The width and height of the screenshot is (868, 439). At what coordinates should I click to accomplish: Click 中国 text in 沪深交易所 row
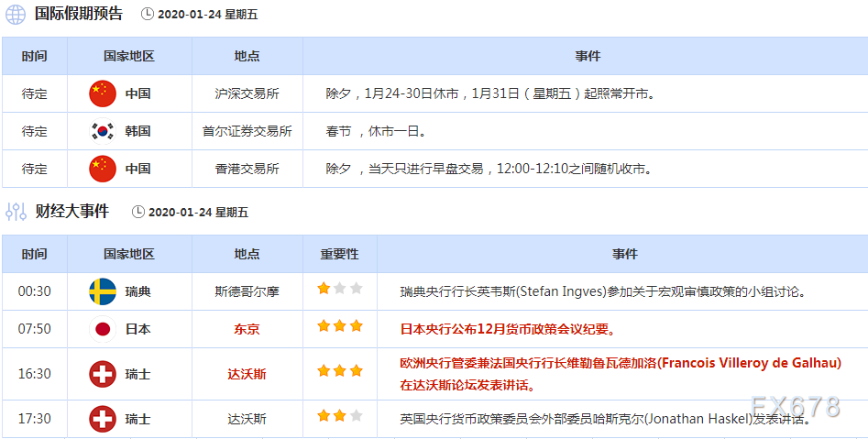pos(137,93)
